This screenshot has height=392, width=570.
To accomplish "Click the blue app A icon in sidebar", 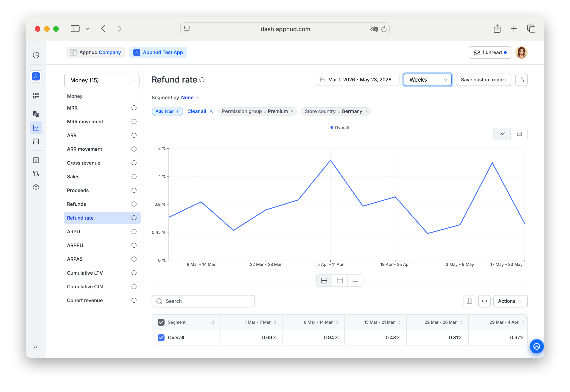I will coord(36,76).
